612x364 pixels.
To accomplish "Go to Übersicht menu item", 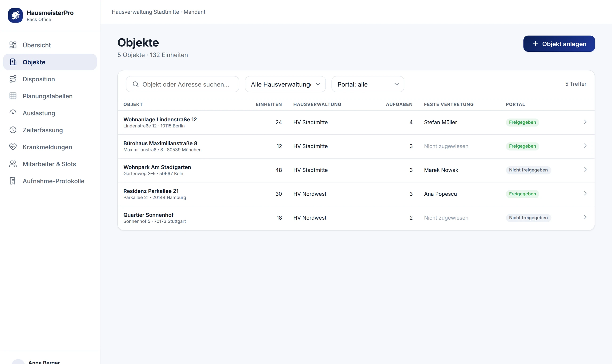I will click(x=50, y=45).
